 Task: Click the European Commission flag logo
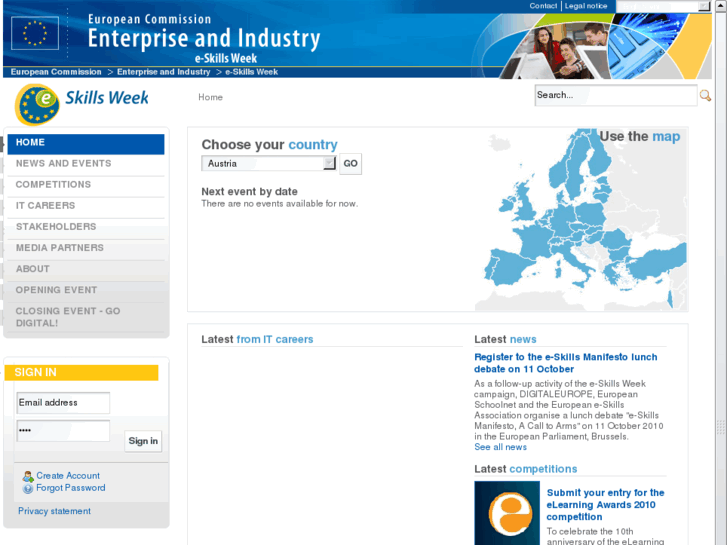(x=35, y=33)
